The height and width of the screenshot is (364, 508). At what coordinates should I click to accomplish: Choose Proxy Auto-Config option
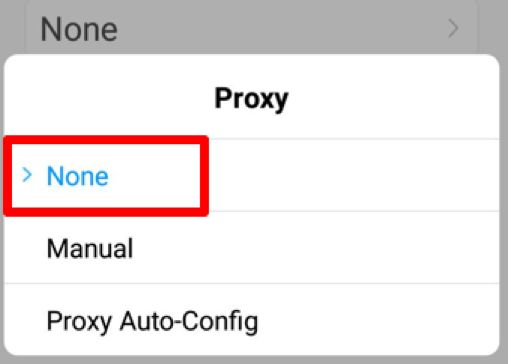point(252,320)
